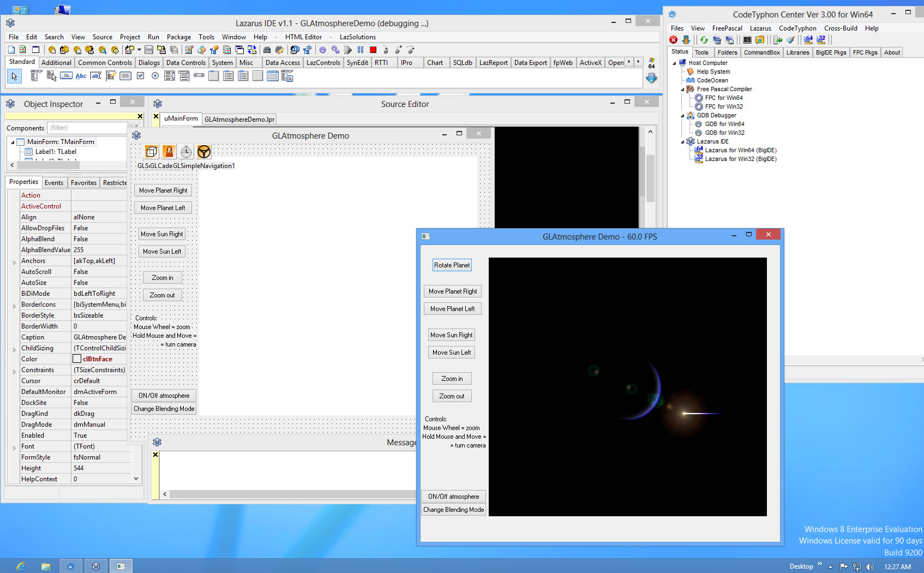The width and height of the screenshot is (924, 573).
Task: Click Zoom out button on the form designer
Action: pos(162,295)
